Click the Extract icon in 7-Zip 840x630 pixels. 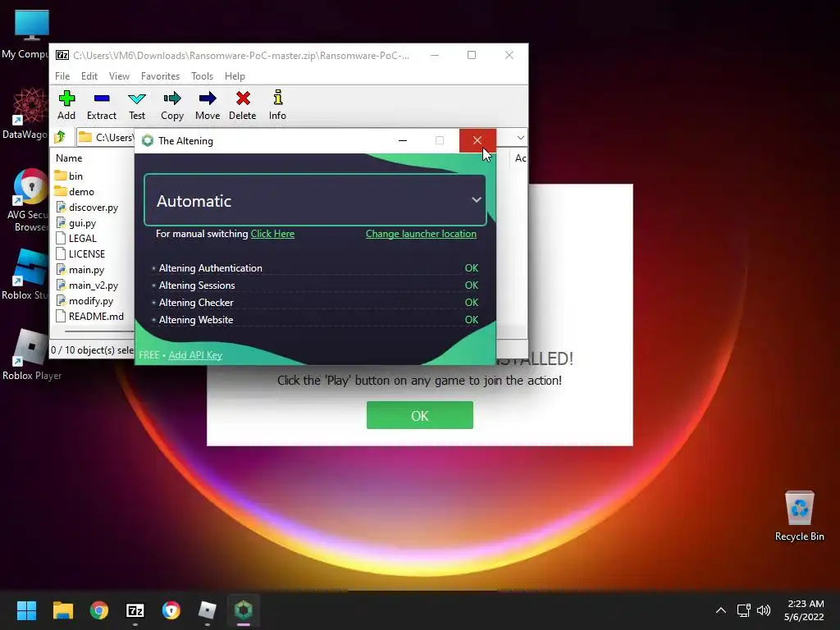coord(101,105)
